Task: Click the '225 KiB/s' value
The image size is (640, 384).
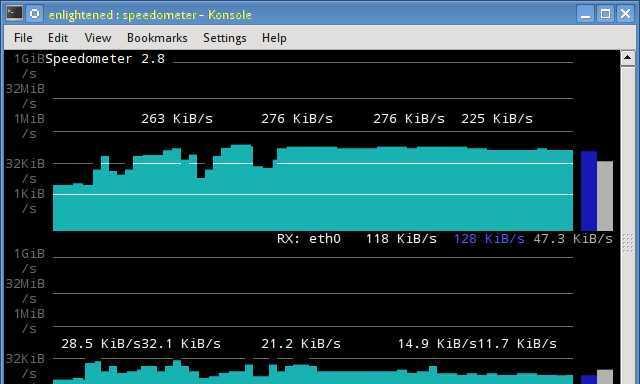Action: 497,119
